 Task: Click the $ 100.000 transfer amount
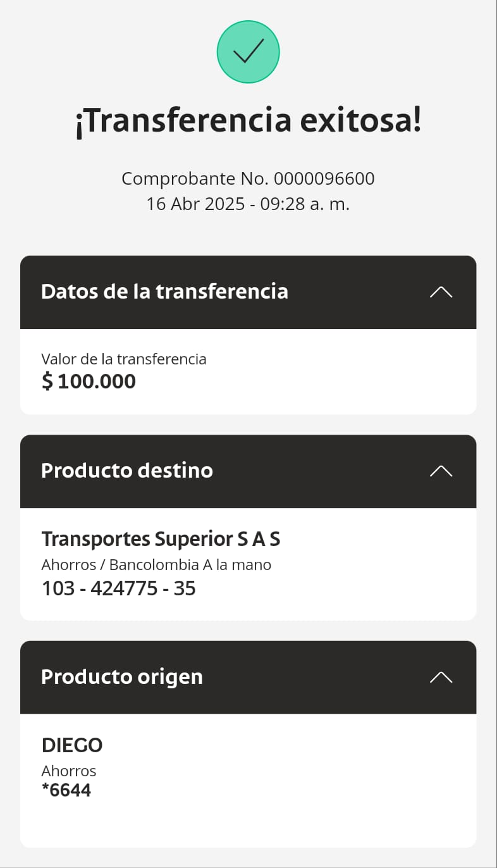(89, 381)
